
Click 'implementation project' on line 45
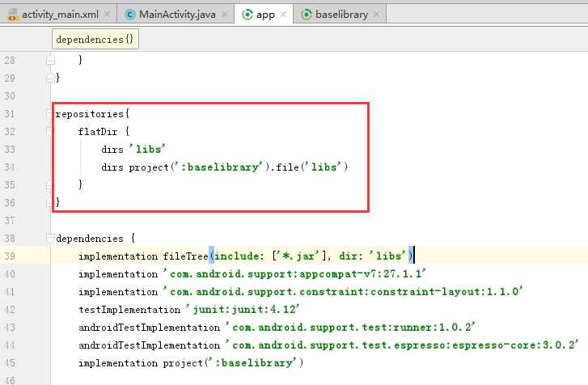click(141, 363)
